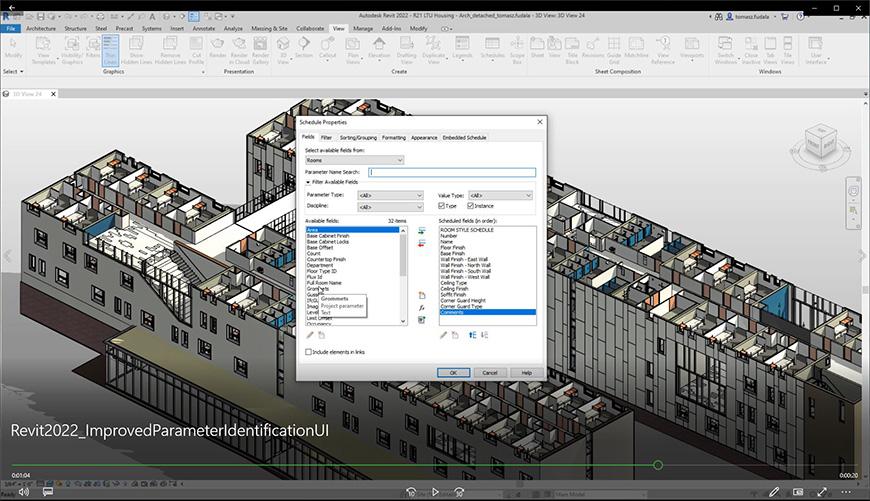The width and height of the screenshot is (870, 501).
Task: Select Soffit Finish in Scheduled fields
Action: tap(453, 295)
